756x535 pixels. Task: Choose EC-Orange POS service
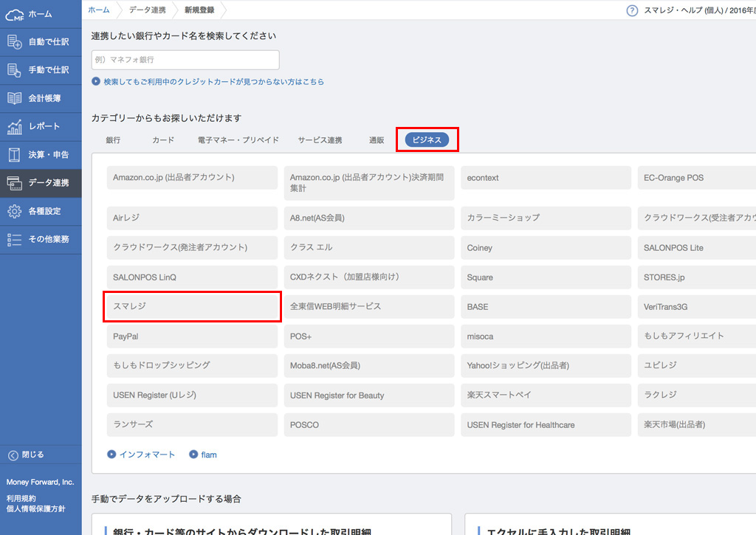pos(697,177)
